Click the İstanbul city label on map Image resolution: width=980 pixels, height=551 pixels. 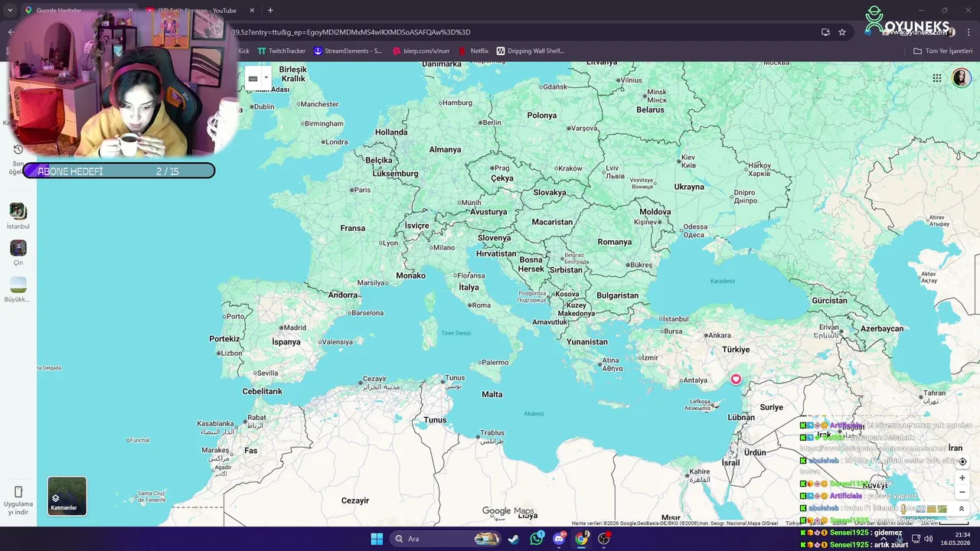(x=675, y=318)
